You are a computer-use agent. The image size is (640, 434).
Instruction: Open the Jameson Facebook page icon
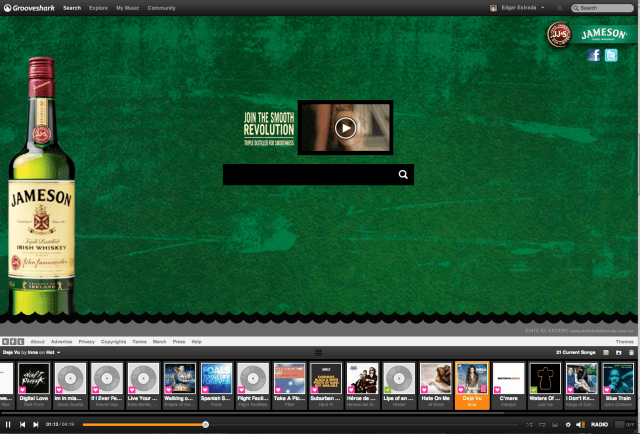tap(594, 56)
